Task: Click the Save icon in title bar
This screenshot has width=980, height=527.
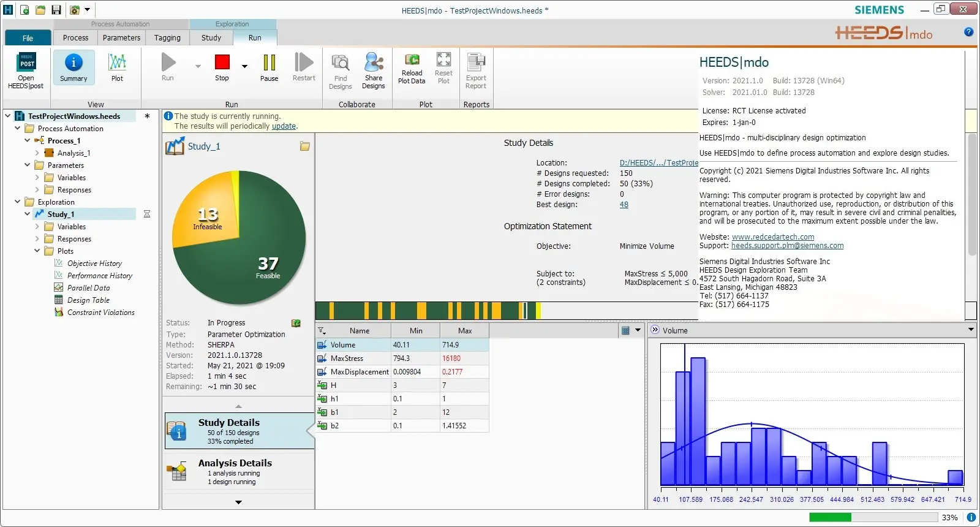Action: point(56,10)
